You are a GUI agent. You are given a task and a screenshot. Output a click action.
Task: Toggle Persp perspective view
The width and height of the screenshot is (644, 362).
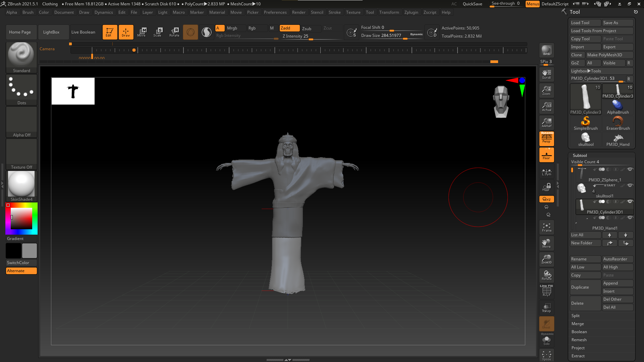[546, 138]
